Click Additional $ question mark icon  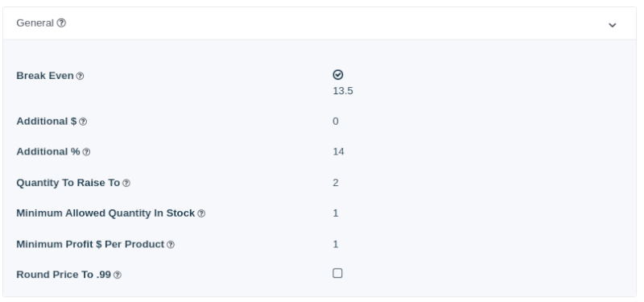(x=83, y=122)
